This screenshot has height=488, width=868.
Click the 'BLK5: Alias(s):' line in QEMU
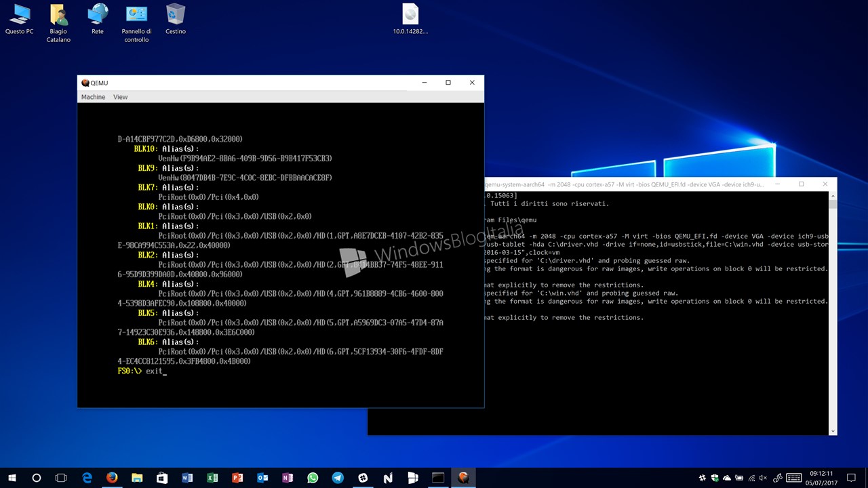168,313
